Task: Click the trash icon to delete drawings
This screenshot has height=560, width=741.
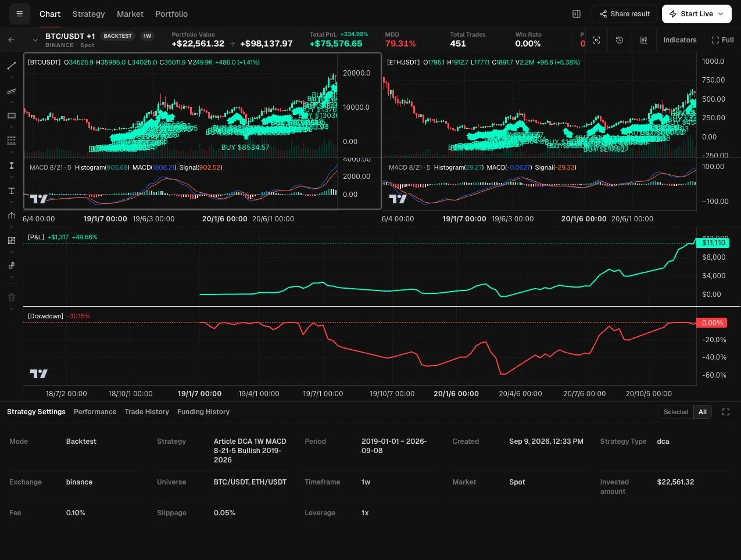Action: [x=11, y=297]
